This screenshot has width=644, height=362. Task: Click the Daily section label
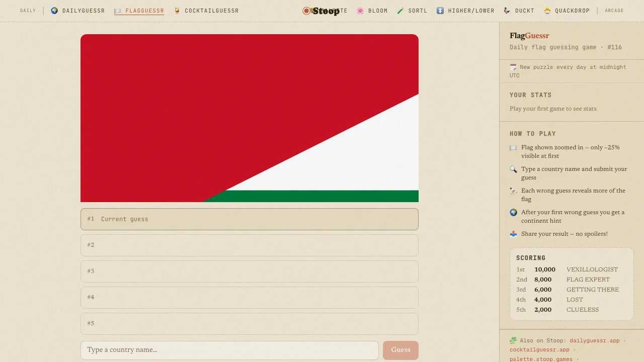pyautogui.click(x=28, y=11)
